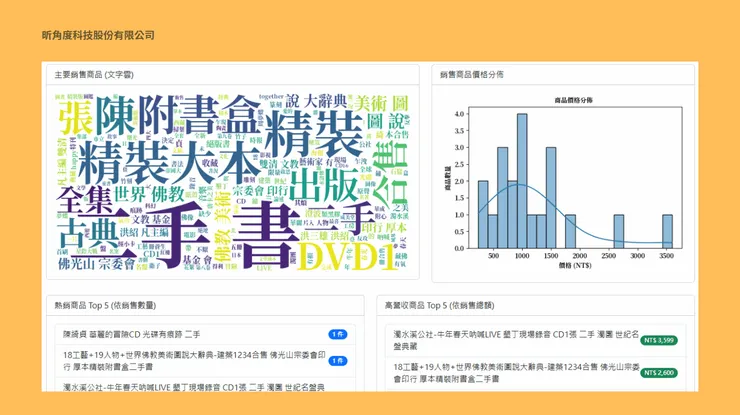Click the 精裝大本 phrase in the word cloud

pos(168,162)
